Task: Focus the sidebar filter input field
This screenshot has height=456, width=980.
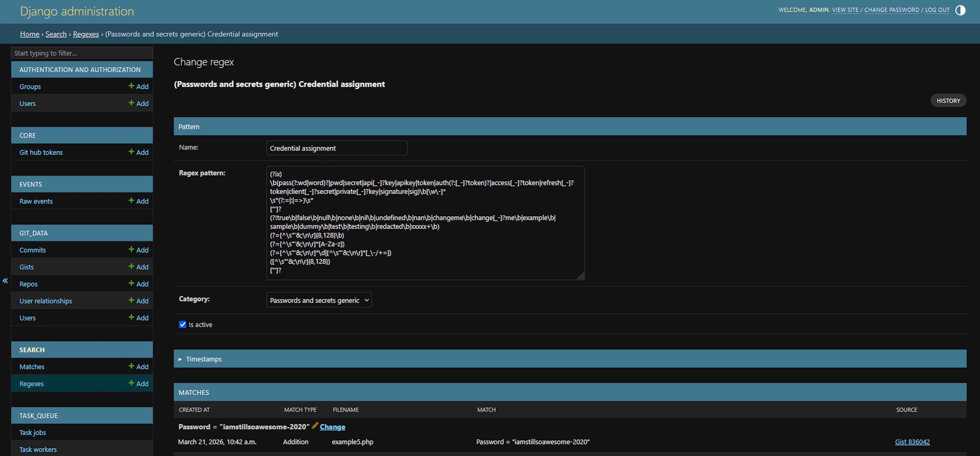Action: tap(82, 53)
